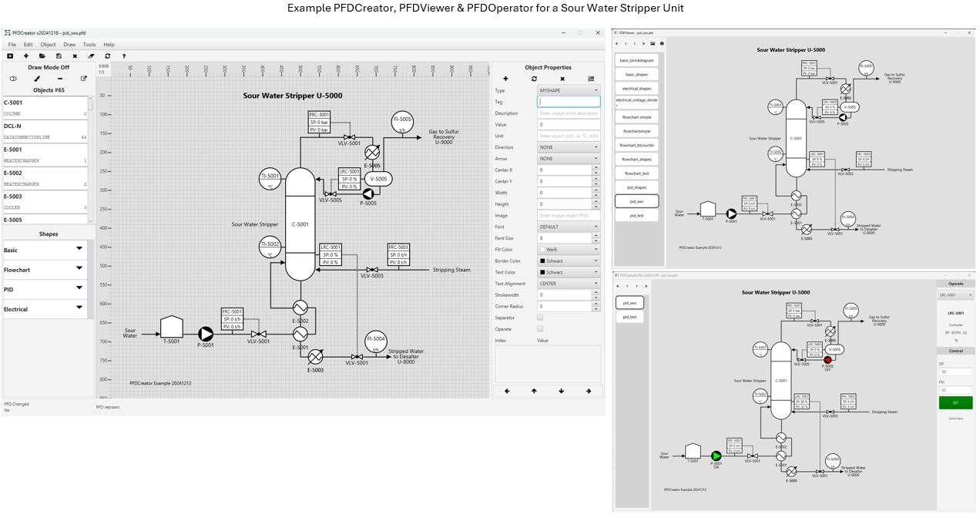Click the green SET button in PFDOperator
980x518 pixels.
[955, 402]
